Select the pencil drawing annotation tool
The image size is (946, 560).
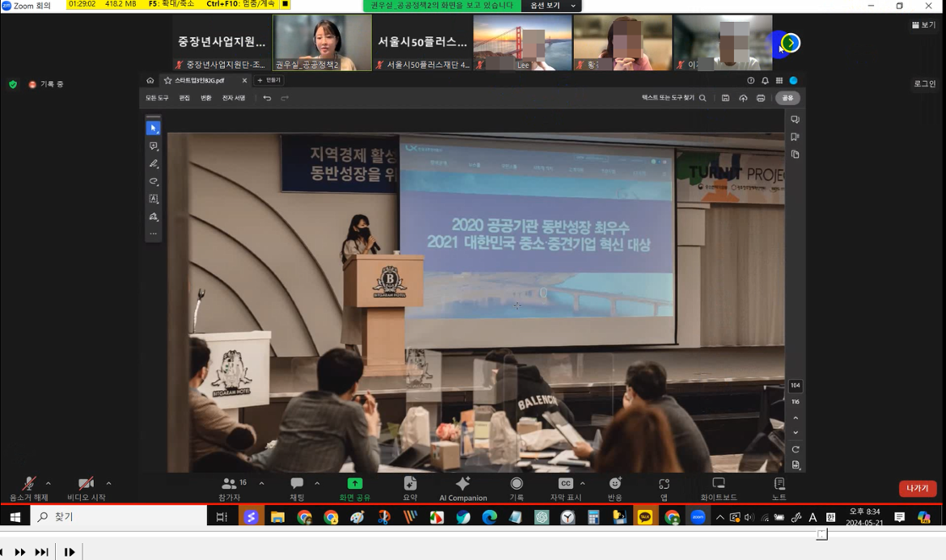tap(153, 163)
